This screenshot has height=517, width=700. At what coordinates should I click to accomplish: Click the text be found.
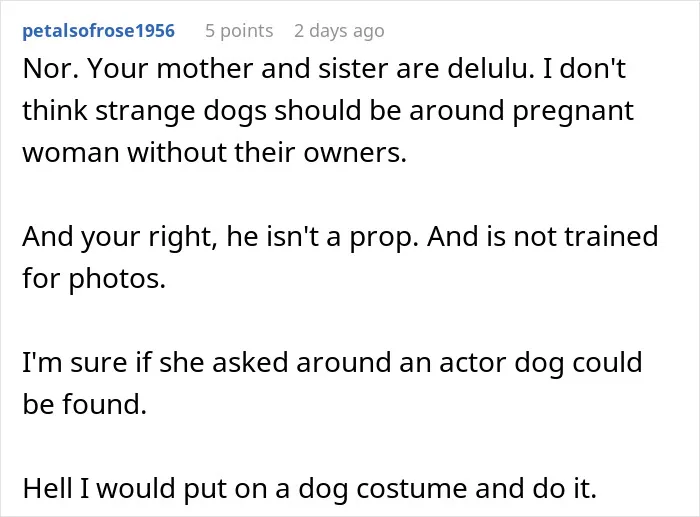(85, 404)
